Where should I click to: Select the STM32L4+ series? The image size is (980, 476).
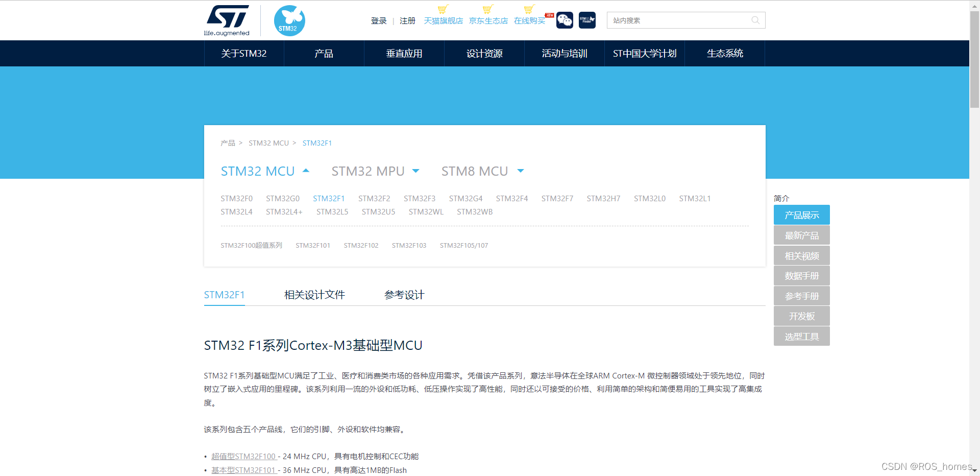point(284,212)
